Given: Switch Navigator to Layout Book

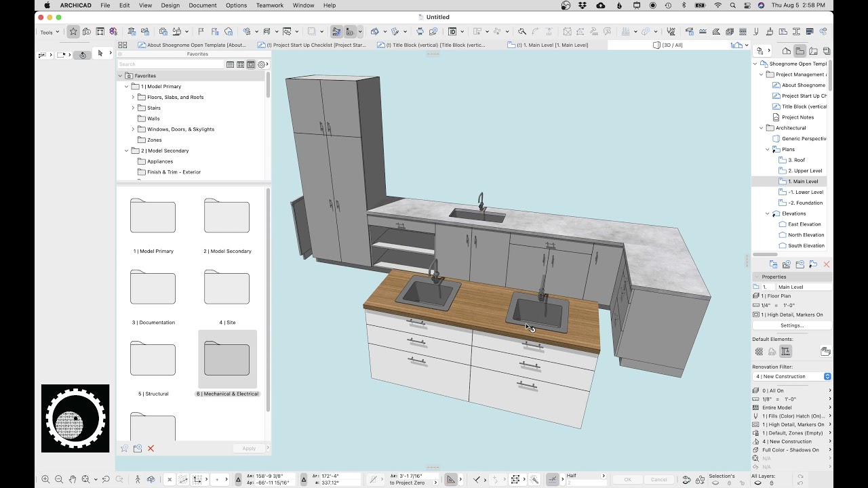Looking at the screenshot, I should coord(813,51).
